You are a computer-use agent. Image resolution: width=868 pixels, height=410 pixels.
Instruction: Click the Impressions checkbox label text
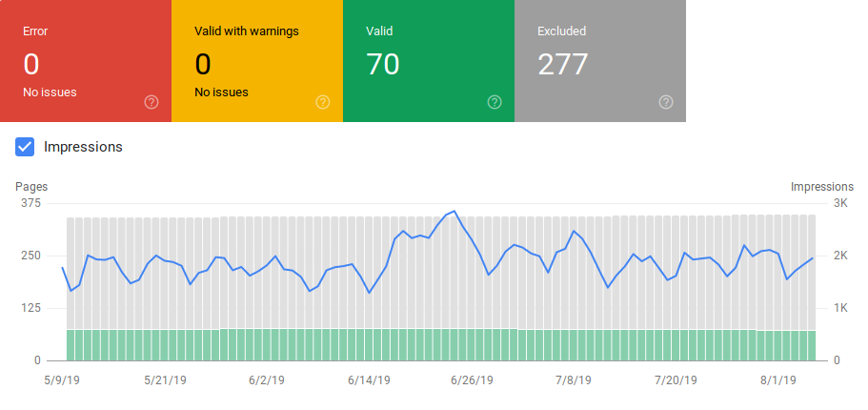point(83,147)
